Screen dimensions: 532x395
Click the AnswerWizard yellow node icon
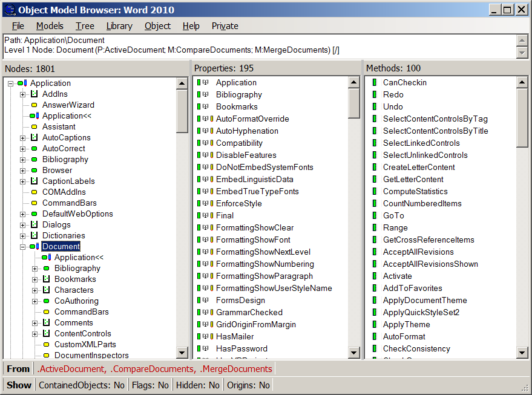pos(34,105)
